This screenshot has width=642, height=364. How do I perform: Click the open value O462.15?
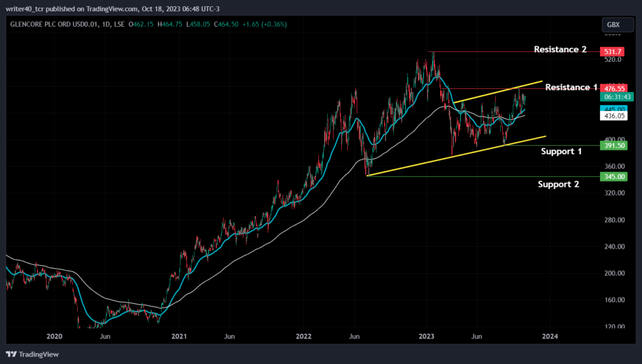pos(141,24)
